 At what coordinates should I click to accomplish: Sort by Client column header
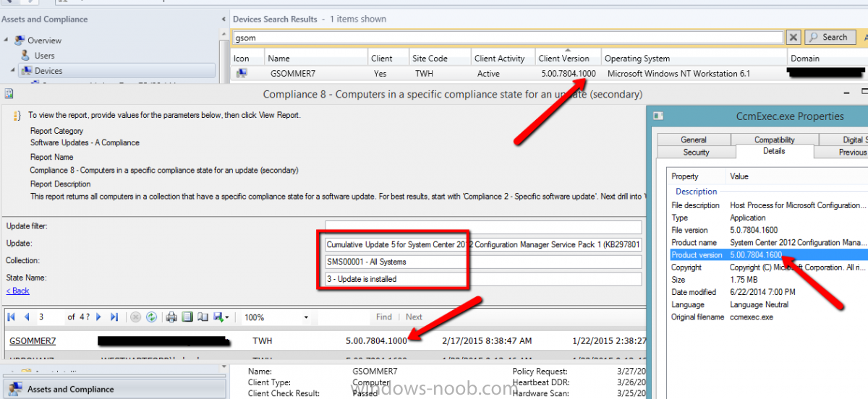(x=389, y=59)
